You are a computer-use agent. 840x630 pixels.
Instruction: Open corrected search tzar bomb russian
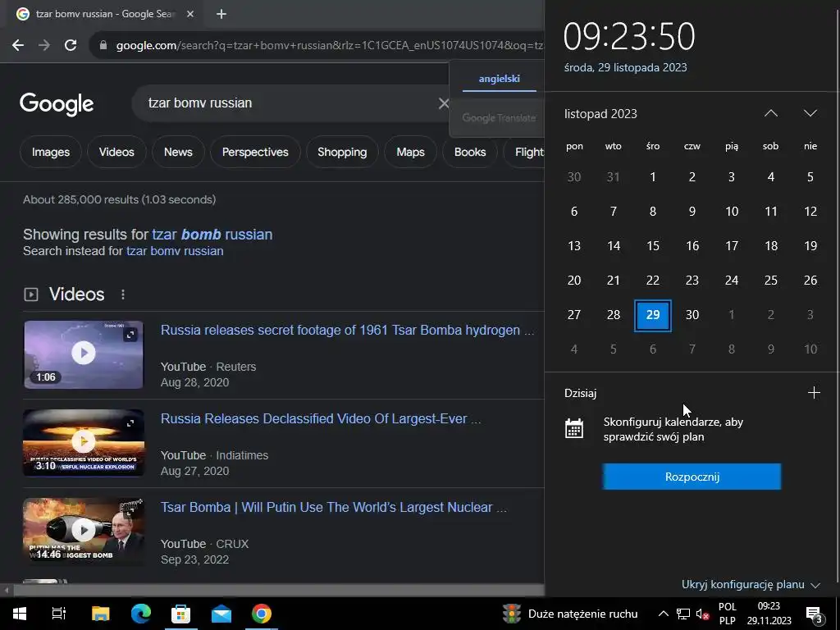pyautogui.click(x=212, y=234)
